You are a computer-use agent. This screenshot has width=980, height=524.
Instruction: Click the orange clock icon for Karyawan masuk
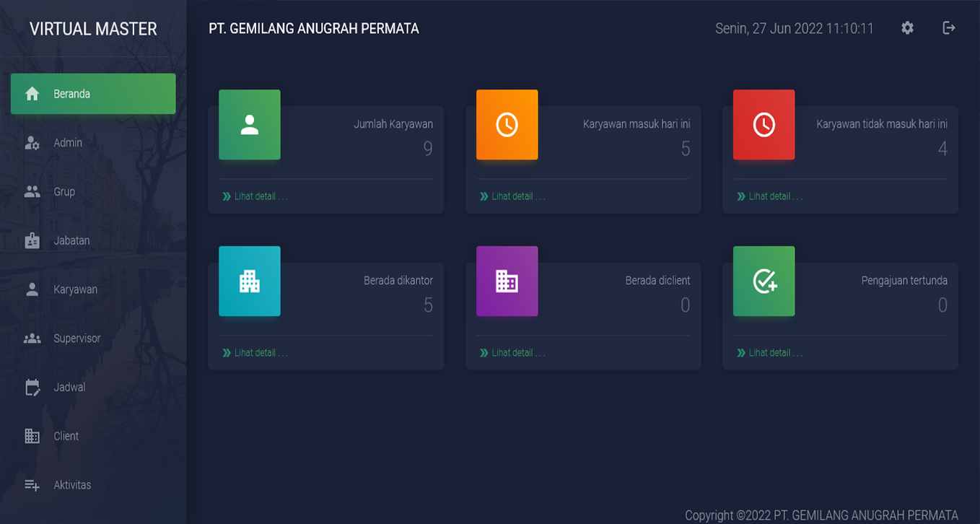pos(507,124)
